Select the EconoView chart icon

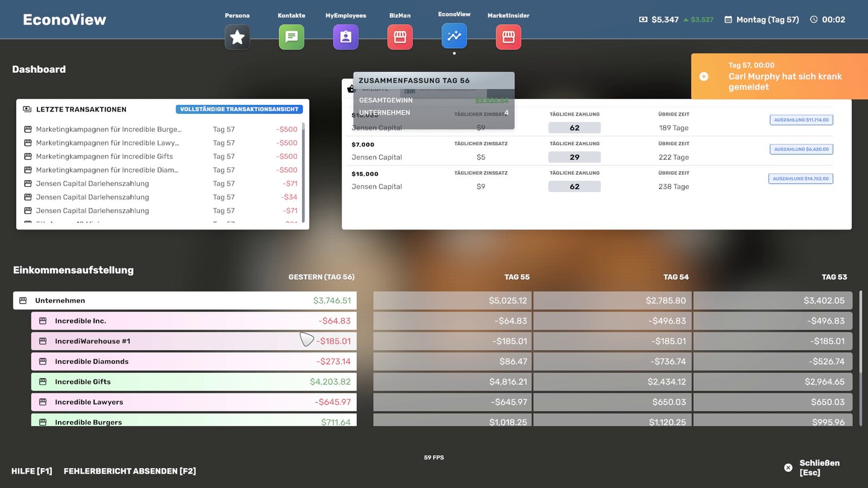[454, 36]
